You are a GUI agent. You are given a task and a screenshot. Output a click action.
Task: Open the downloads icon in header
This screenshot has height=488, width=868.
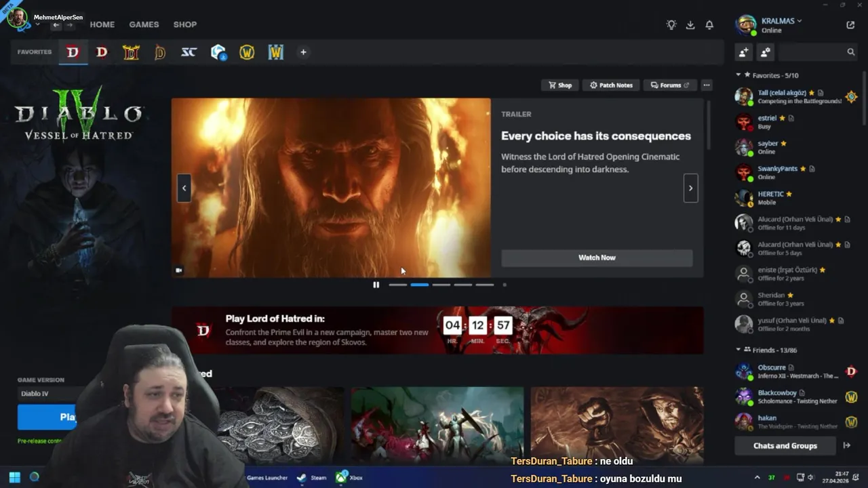coord(690,24)
